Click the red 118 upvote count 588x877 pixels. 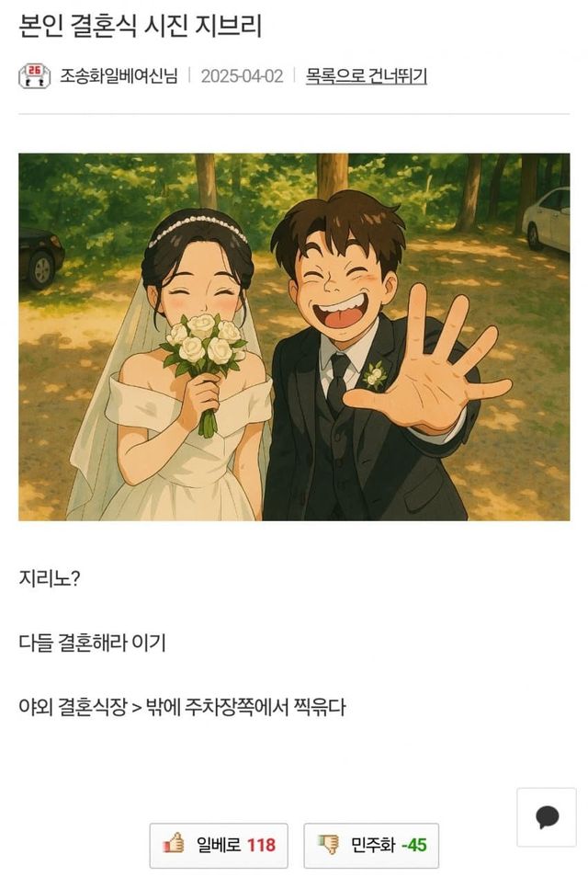click(x=262, y=845)
